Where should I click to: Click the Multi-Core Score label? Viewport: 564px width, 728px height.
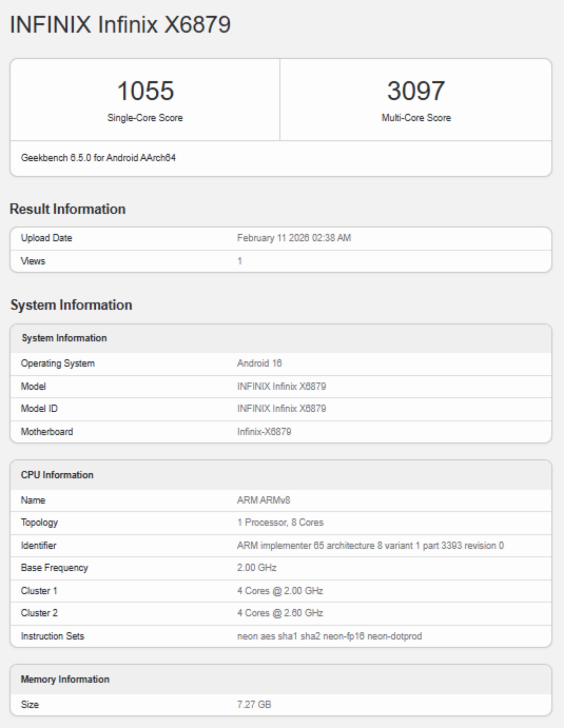click(x=416, y=118)
